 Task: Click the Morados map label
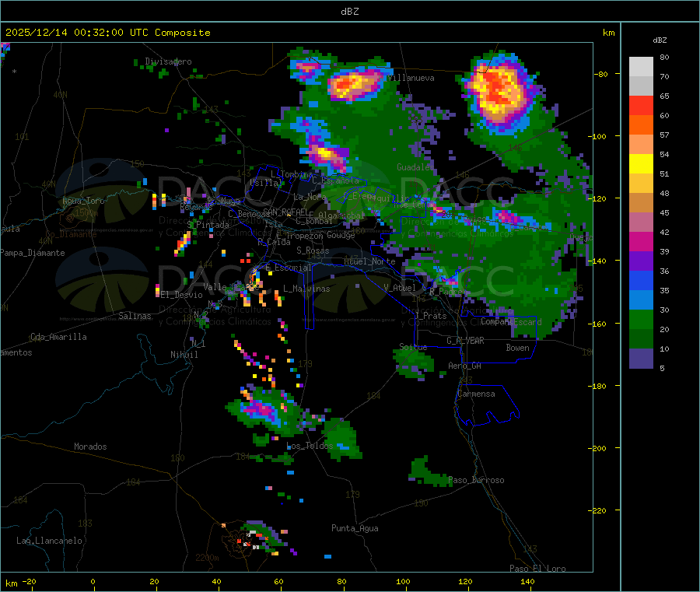[x=90, y=447]
